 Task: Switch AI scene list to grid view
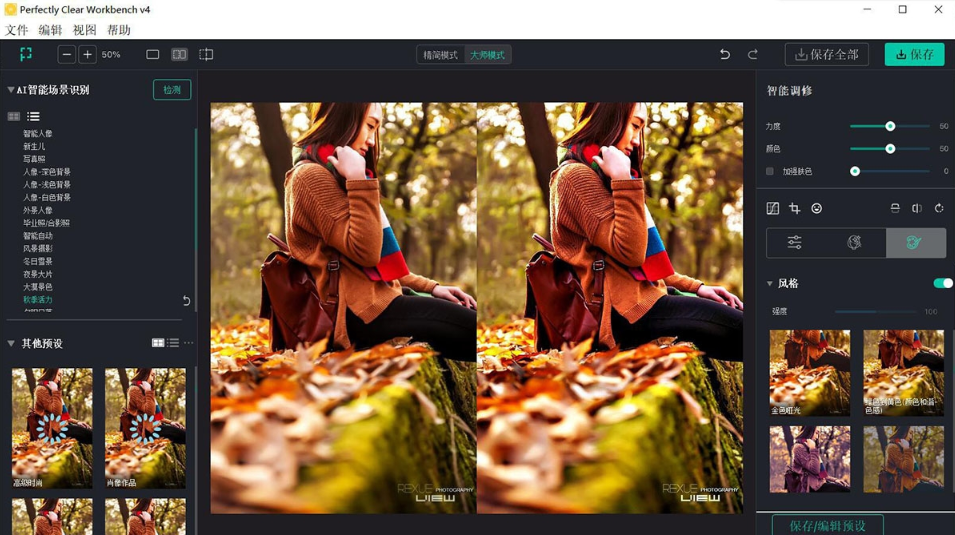(x=14, y=117)
